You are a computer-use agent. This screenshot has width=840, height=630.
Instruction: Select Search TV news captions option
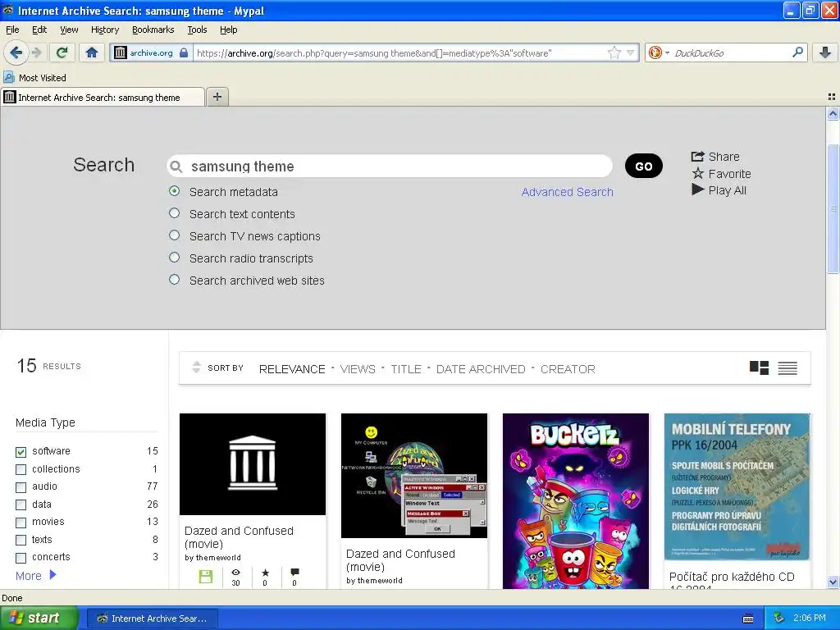(x=174, y=235)
